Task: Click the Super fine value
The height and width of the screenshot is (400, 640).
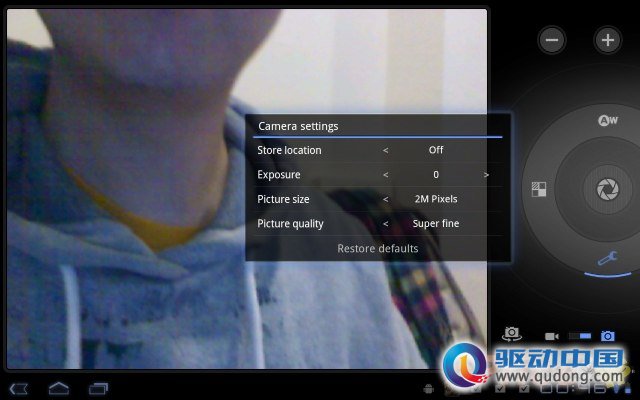Action: [x=436, y=224]
